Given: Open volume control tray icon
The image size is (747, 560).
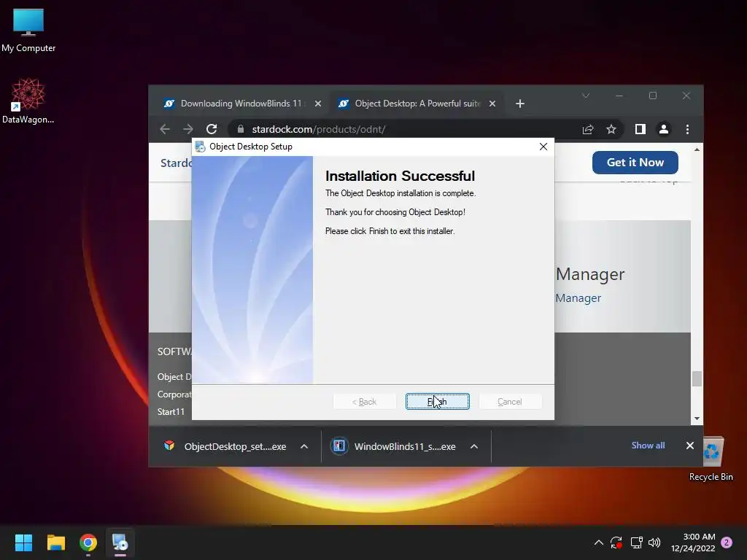Looking at the screenshot, I should pos(654,542).
